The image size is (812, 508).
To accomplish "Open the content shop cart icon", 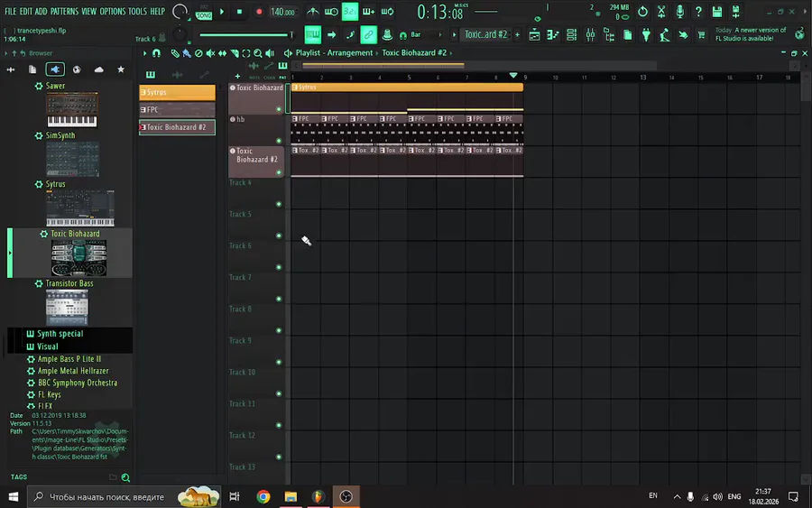I will (x=701, y=35).
